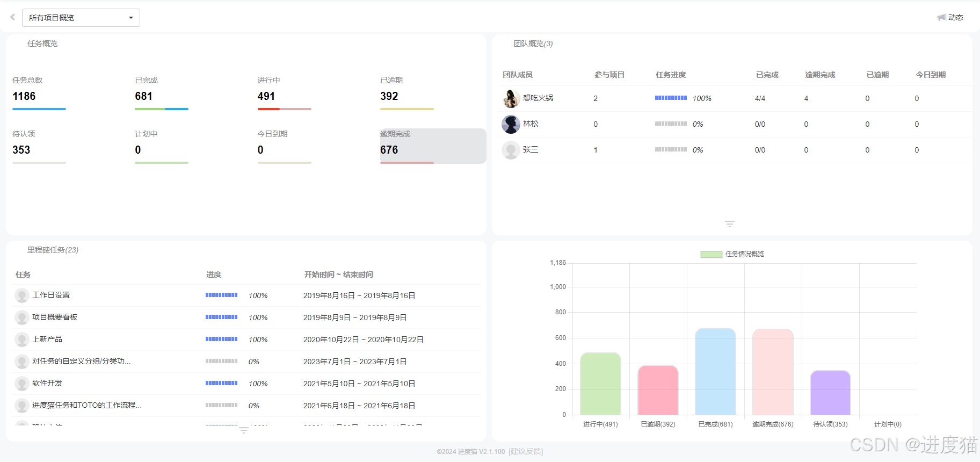Click the 逾期完成(676) chart bar
This screenshot has height=462, width=980.
click(773, 372)
